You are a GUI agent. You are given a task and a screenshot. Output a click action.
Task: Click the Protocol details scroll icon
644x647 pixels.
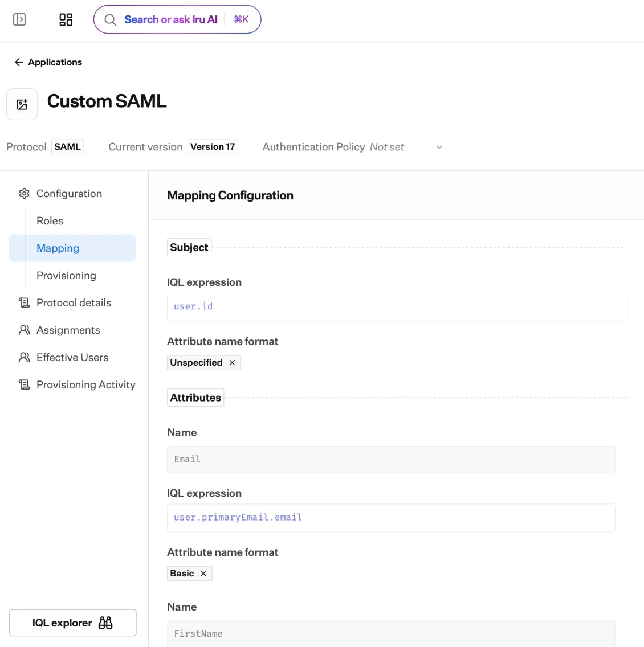point(25,303)
